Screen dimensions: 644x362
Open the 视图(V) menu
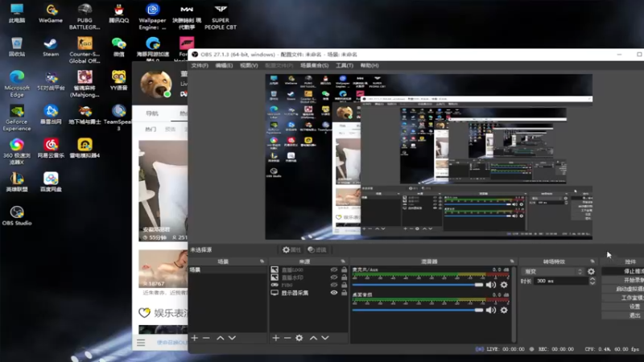249,66
